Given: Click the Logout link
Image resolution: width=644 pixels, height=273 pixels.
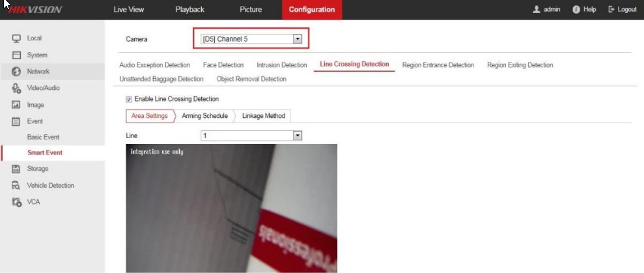Looking at the screenshot, I should (x=623, y=10).
